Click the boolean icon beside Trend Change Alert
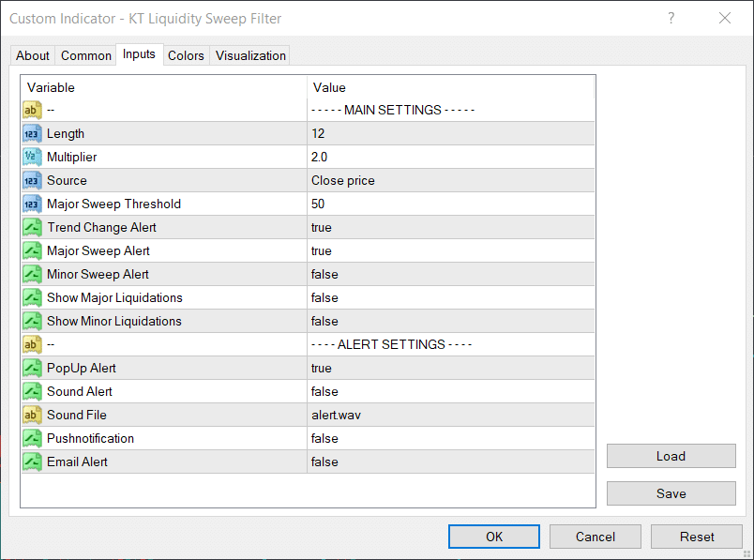Viewport: 754px width, 560px height. pyautogui.click(x=32, y=228)
